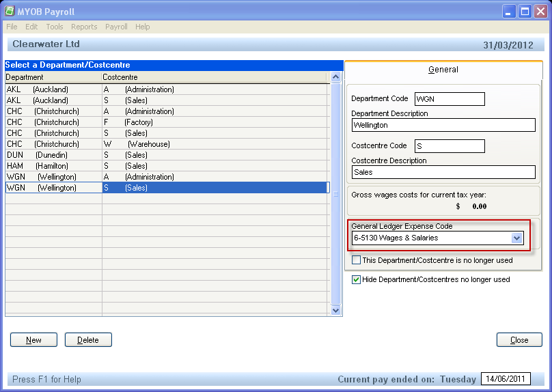Click the list scrollbar up arrow
Viewport: 552px width, 392px height.
[x=336, y=76]
